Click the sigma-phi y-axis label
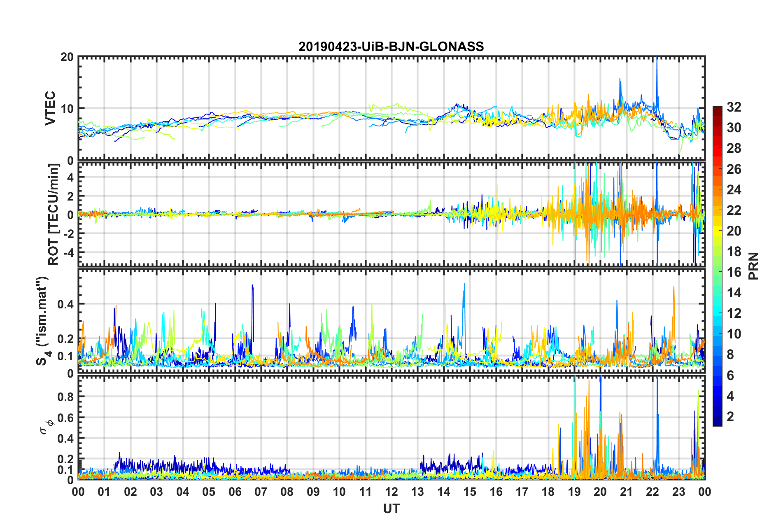The height and width of the screenshot is (532, 783). click(46, 427)
